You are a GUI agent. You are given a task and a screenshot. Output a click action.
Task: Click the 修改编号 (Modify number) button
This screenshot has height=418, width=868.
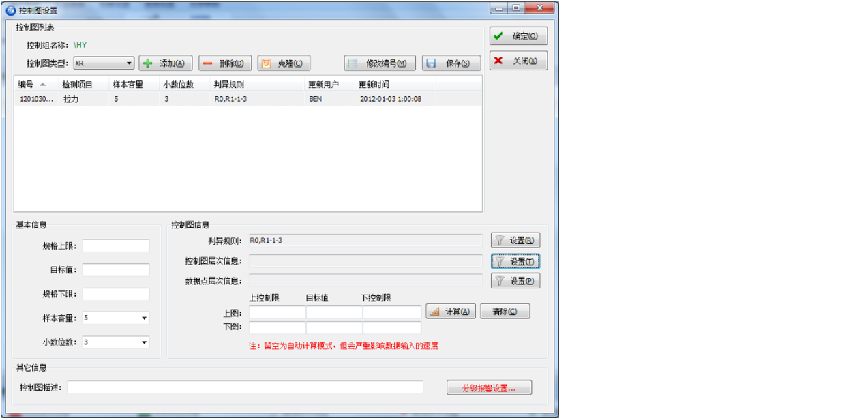point(379,63)
